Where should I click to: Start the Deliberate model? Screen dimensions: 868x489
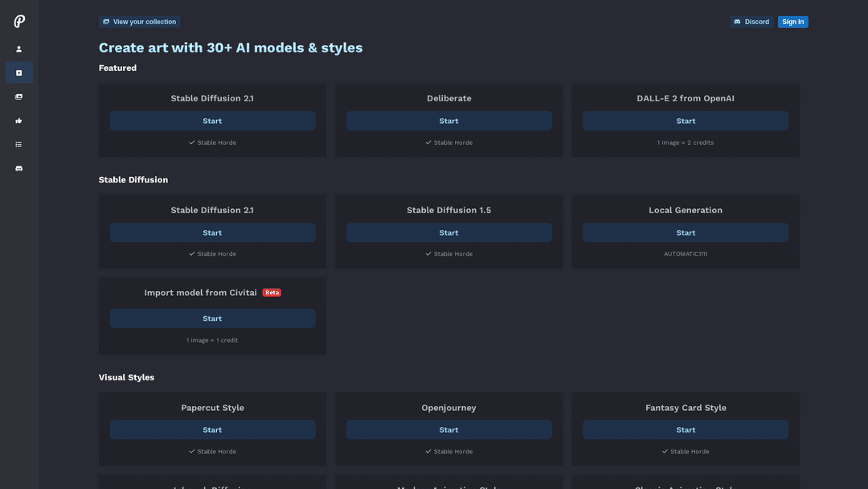click(449, 121)
